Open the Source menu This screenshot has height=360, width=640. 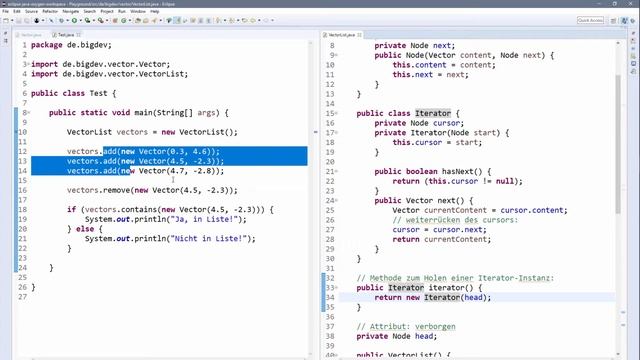[31, 11]
